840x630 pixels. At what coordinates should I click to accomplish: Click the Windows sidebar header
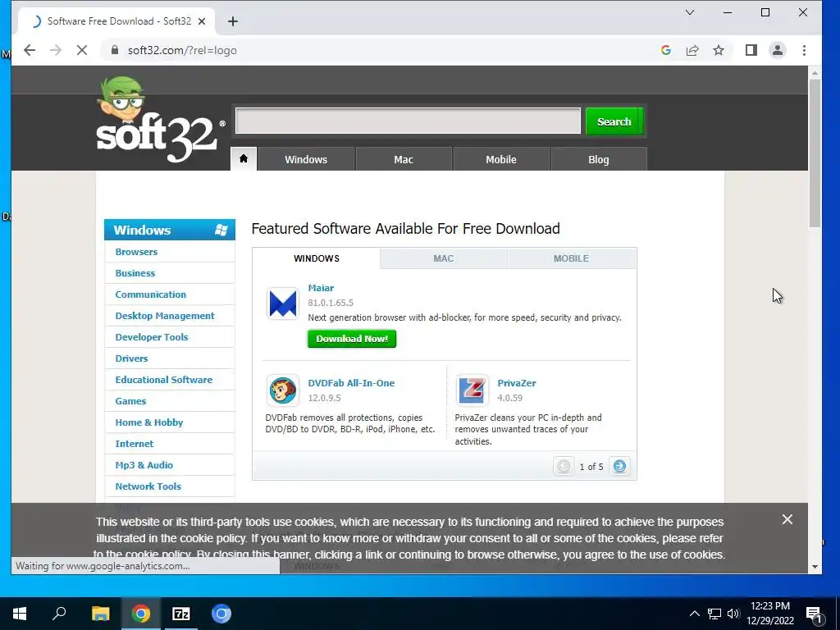click(x=169, y=230)
